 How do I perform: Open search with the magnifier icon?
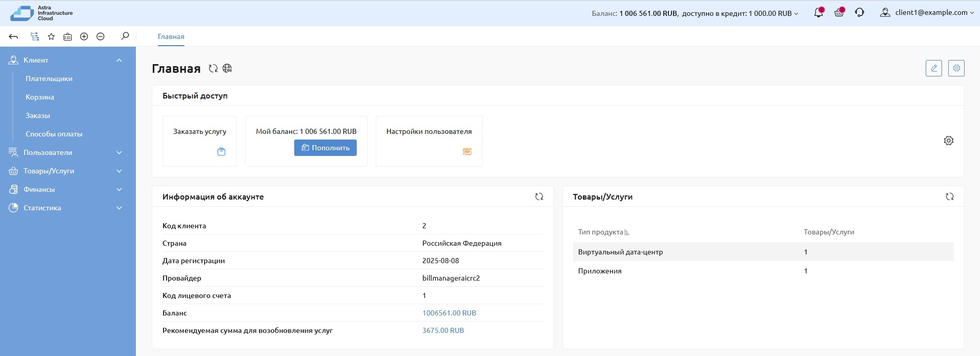click(125, 36)
